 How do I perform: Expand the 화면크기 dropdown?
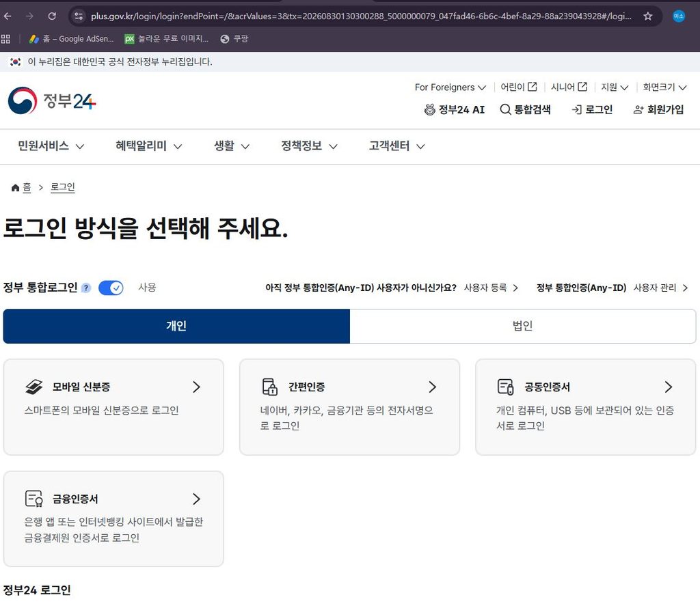point(664,87)
